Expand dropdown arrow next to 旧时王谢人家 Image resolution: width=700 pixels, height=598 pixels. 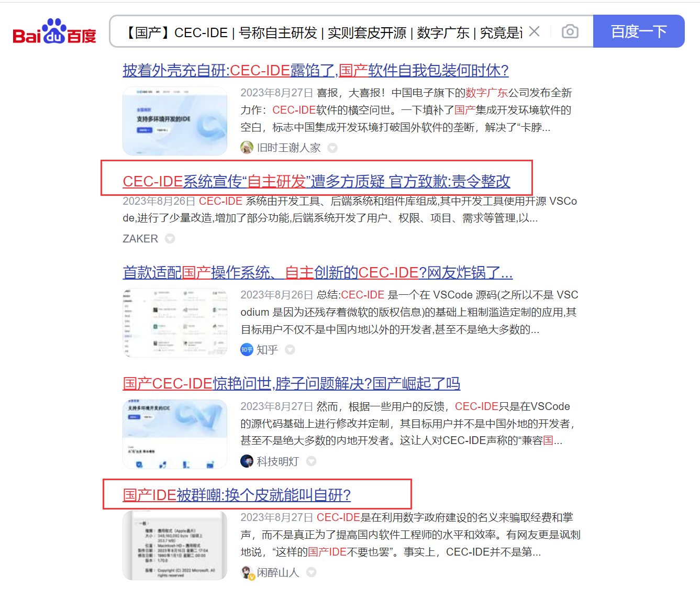332,148
